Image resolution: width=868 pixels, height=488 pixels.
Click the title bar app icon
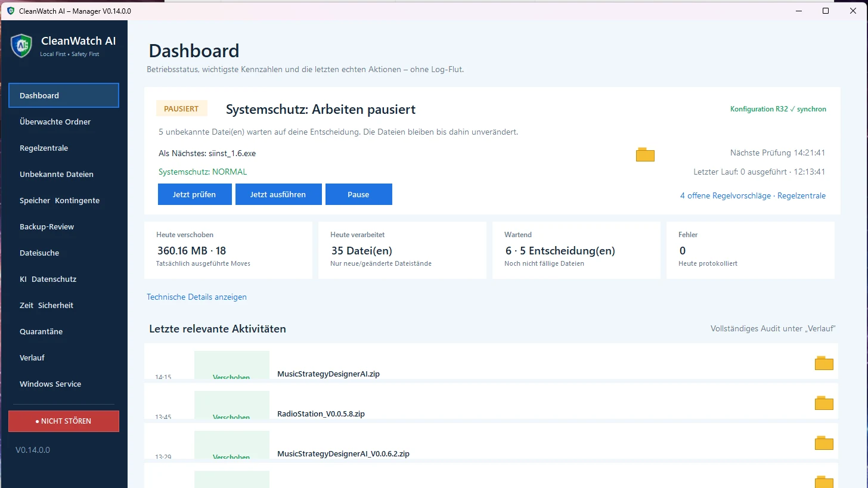11,11
